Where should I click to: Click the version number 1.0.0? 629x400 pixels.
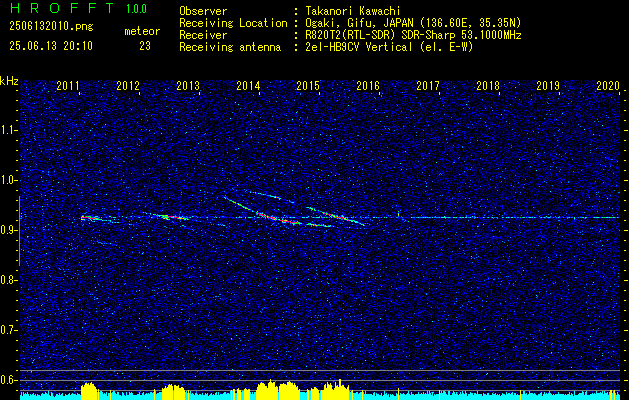tap(136, 8)
